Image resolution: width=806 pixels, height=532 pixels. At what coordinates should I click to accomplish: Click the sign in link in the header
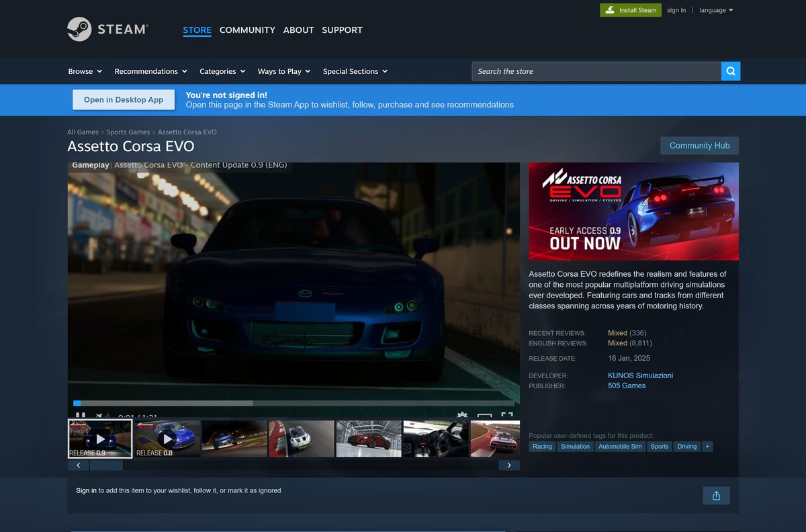point(676,10)
